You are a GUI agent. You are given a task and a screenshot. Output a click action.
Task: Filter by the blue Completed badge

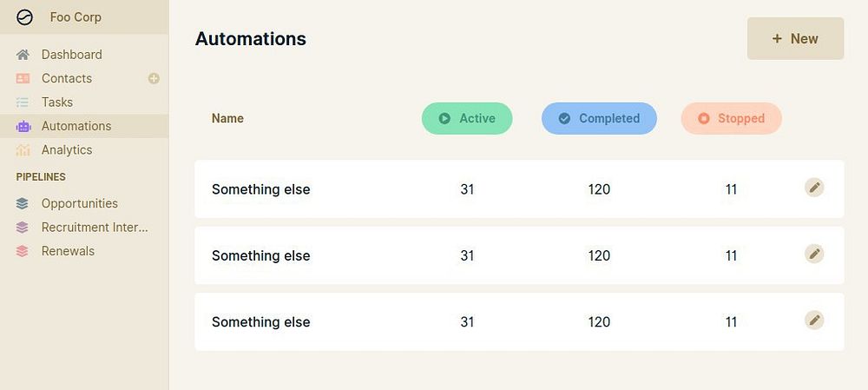point(599,119)
